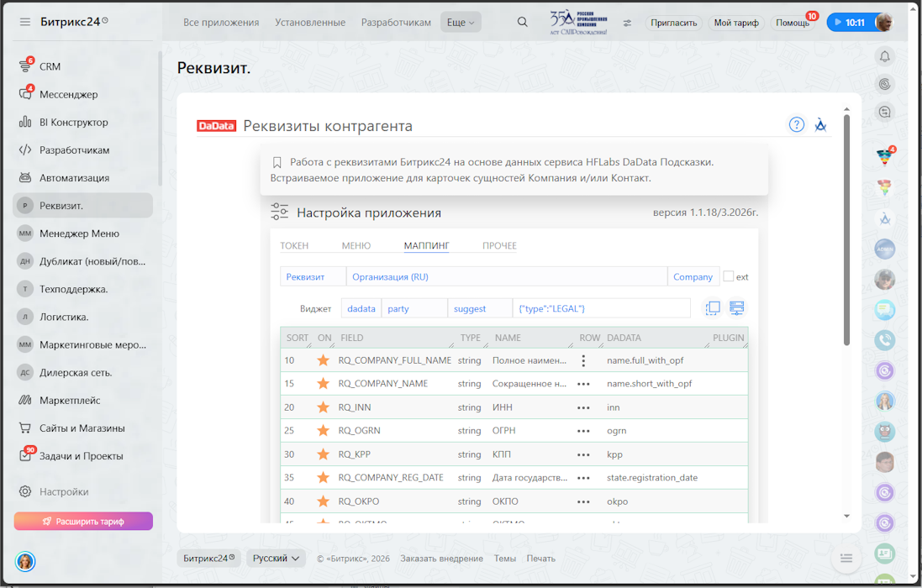Open the Русский language dropdown
The height and width of the screenshot is (588, 922).
coord(277,559)
